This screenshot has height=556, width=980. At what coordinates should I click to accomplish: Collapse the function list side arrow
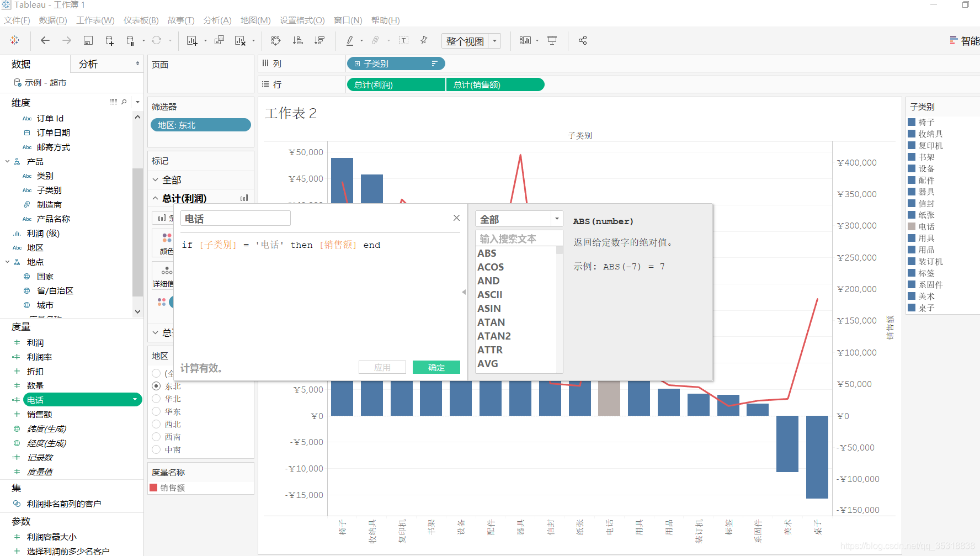(464, 292)
